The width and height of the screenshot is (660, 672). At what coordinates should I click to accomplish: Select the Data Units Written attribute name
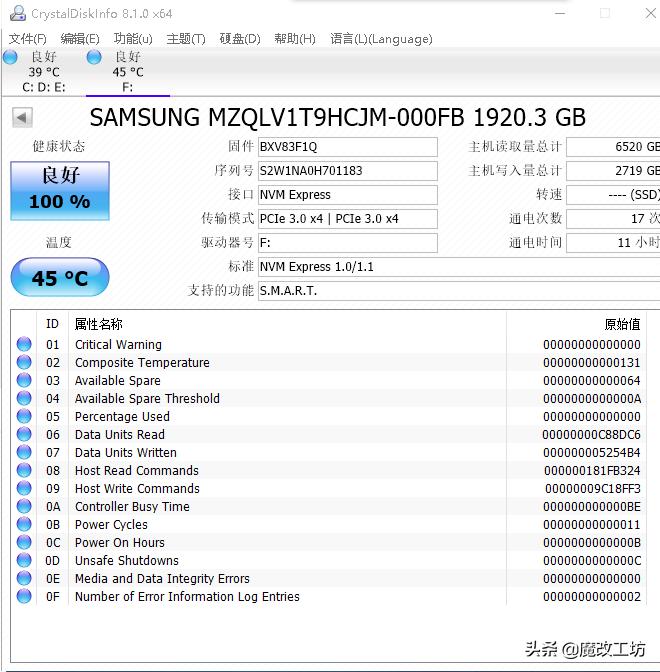pos(126,453)
